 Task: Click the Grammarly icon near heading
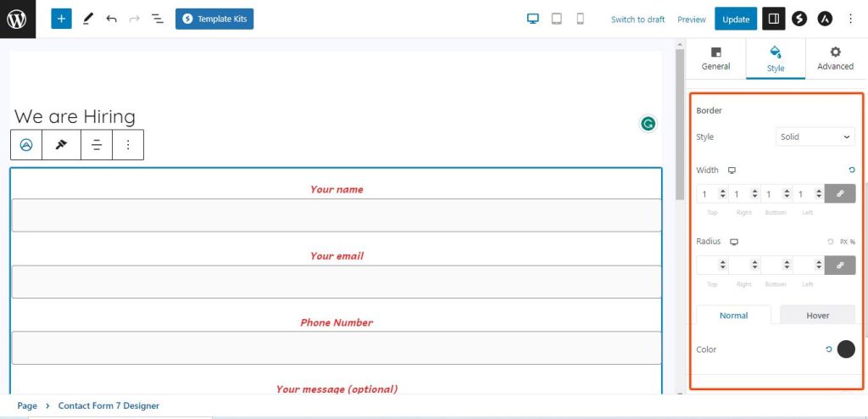click(x=648, y=124)
